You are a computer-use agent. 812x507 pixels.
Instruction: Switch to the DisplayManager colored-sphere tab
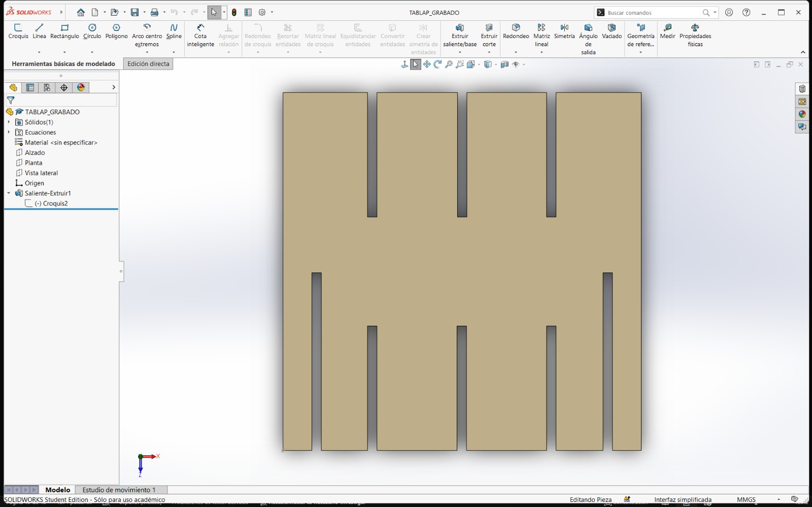(80, 87)
